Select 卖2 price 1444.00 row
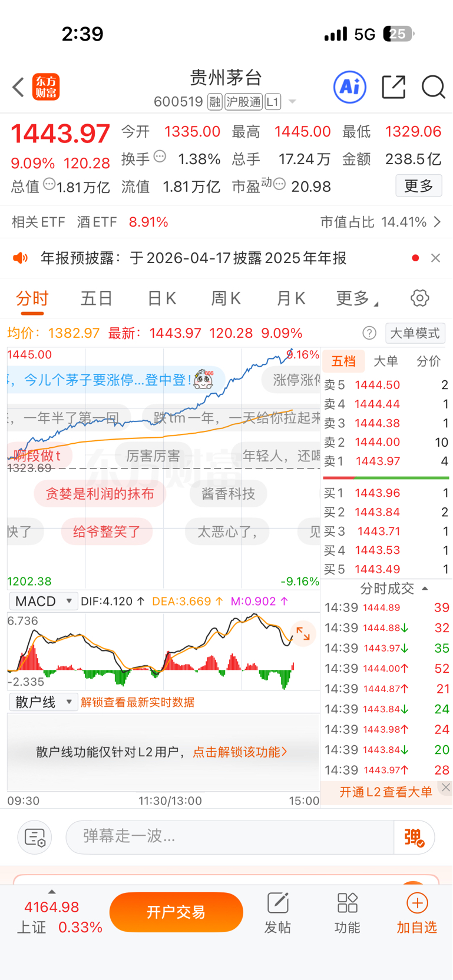The image size is (453, 980). (x=386, y=442)
